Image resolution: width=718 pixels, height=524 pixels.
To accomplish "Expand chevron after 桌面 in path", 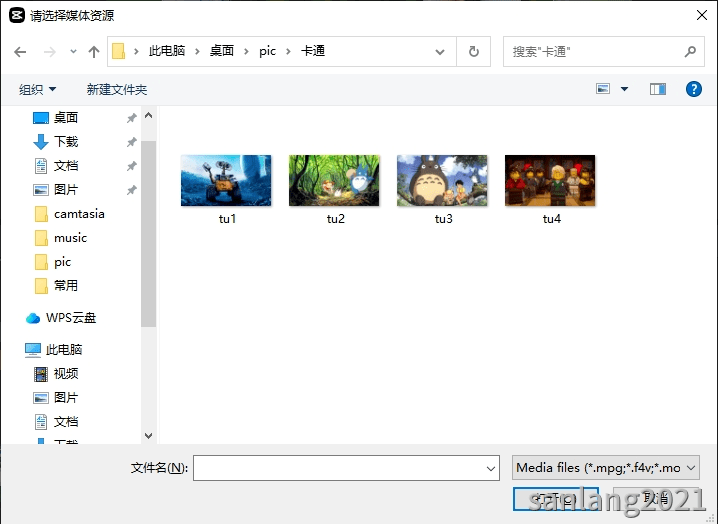I will [246, 52].
